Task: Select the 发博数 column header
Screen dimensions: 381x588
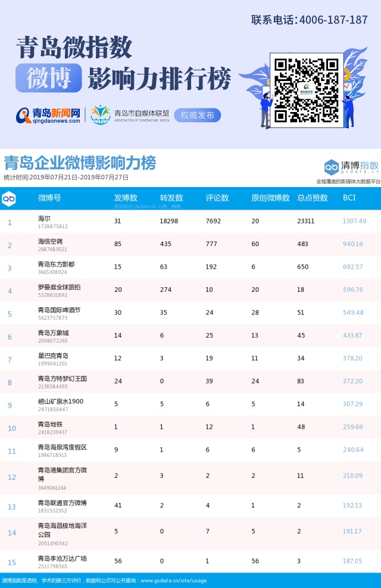Action: click(x=126, y=198)
